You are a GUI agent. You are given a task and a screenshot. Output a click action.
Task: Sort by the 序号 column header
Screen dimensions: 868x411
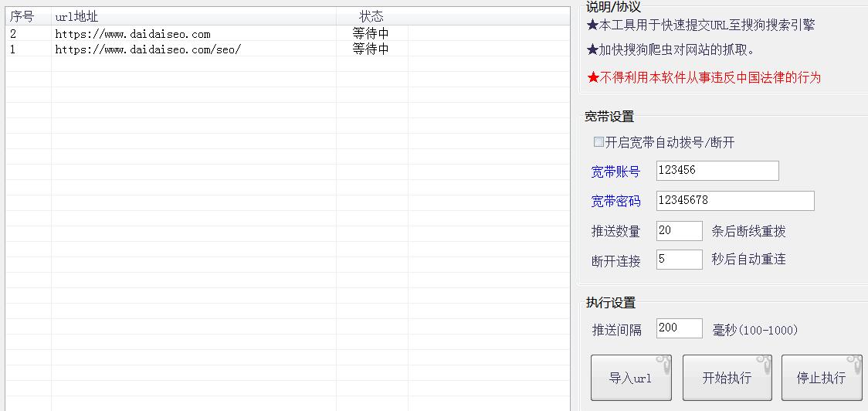click(x=29, y=17)
